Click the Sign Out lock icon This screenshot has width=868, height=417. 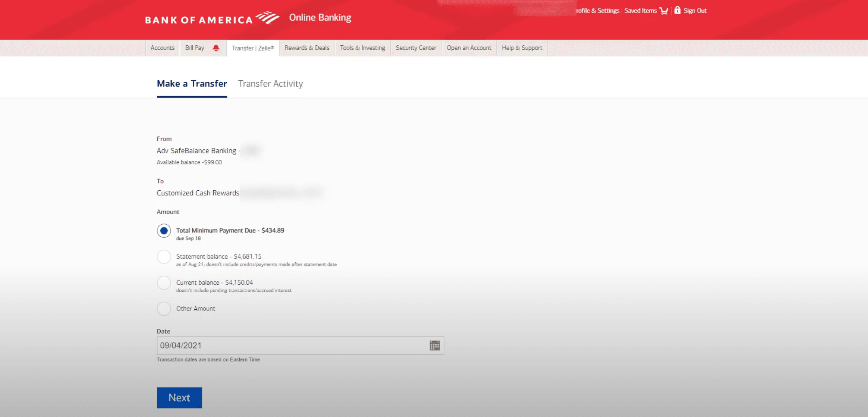pos(677,11)
